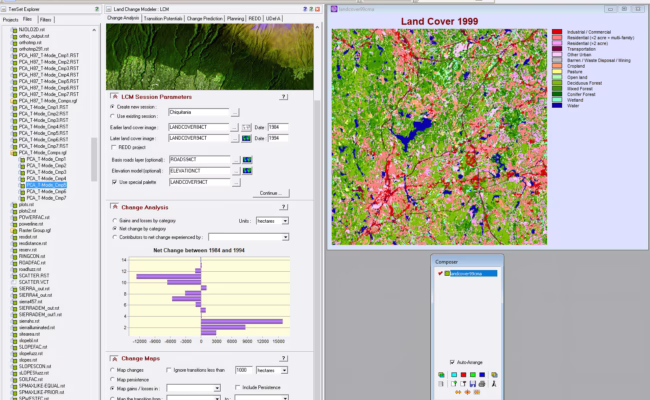Image resolution: width=650 pixels, height=400 pixels.
Task: Click the save disk icon in Composer
Action: point(473,384)
